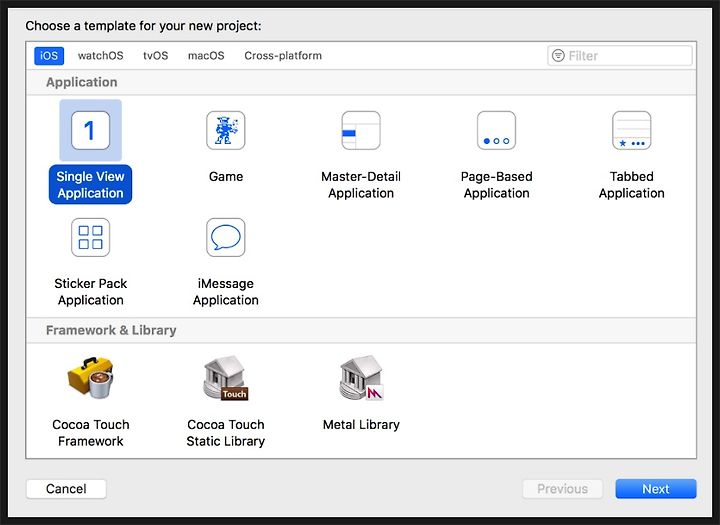The width and height of the screenshot is (720, 525).
Task: Click the "Tabbed Application" label
Action: point(631,185)
